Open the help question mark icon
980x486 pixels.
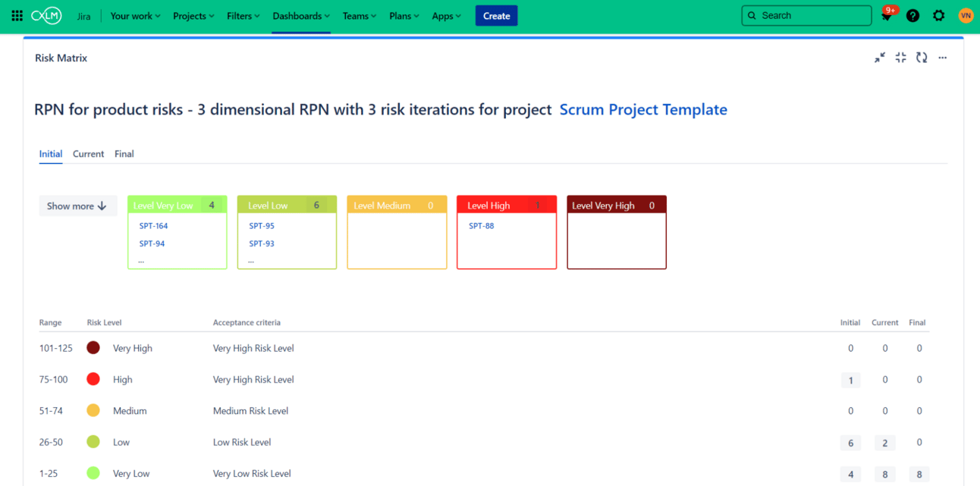coord(912,15)
